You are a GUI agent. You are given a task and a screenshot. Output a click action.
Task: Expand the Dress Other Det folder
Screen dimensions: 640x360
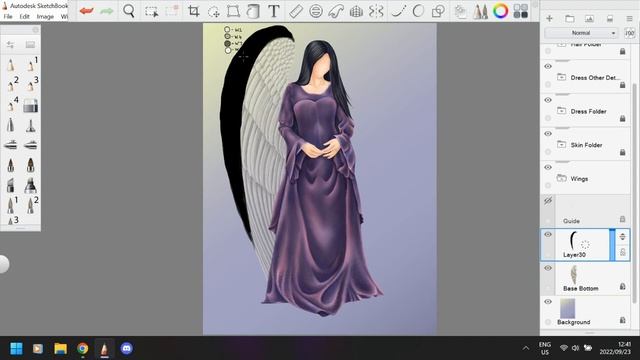(x=562, y=77)
